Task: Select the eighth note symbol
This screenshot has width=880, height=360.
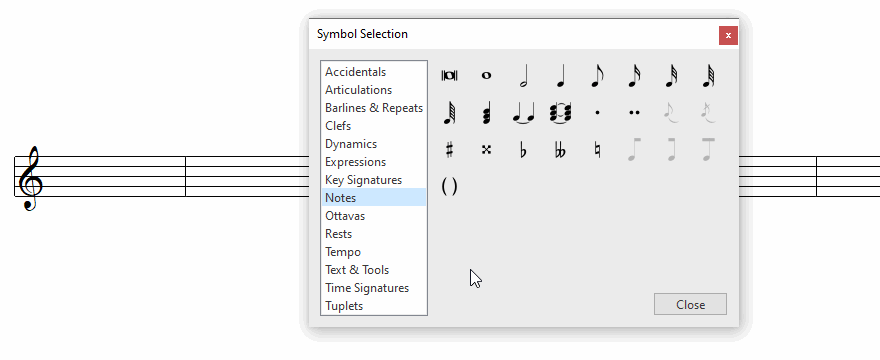Action: tap(597, 76)
